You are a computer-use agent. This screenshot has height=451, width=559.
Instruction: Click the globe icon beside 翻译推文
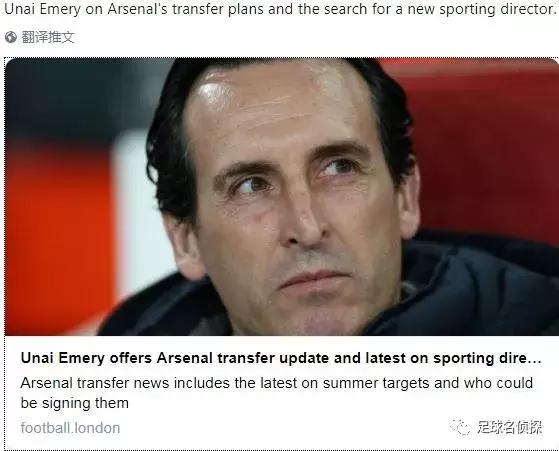[11, 37]
